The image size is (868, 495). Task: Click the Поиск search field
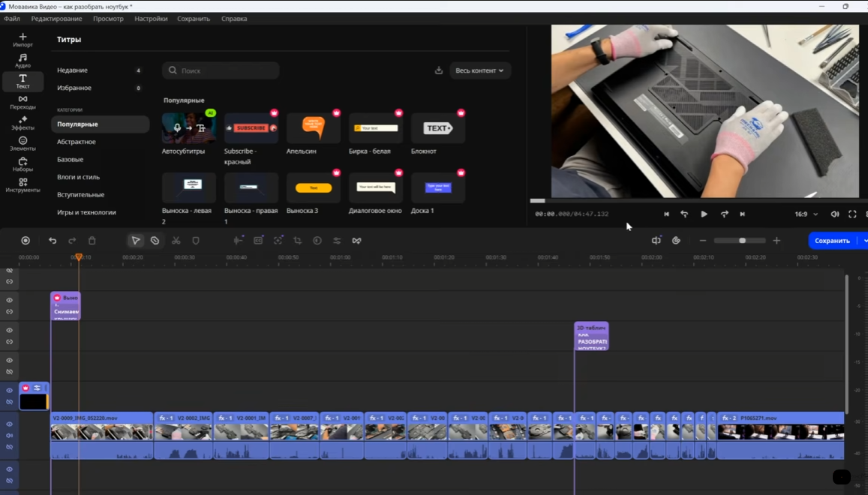[221, 70]
